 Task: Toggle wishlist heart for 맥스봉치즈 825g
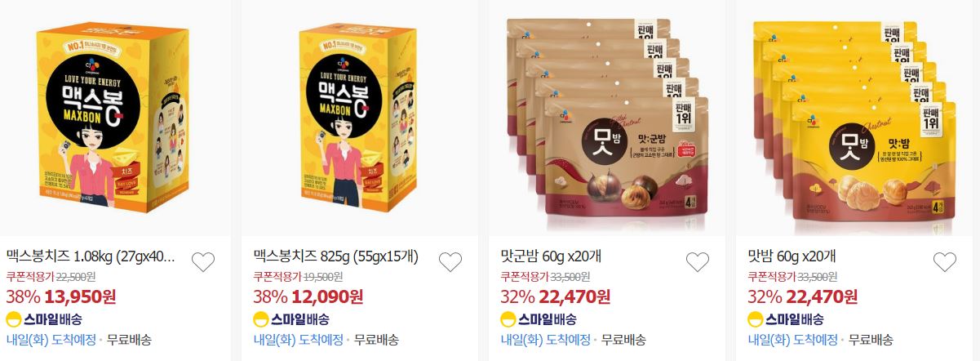450,262
